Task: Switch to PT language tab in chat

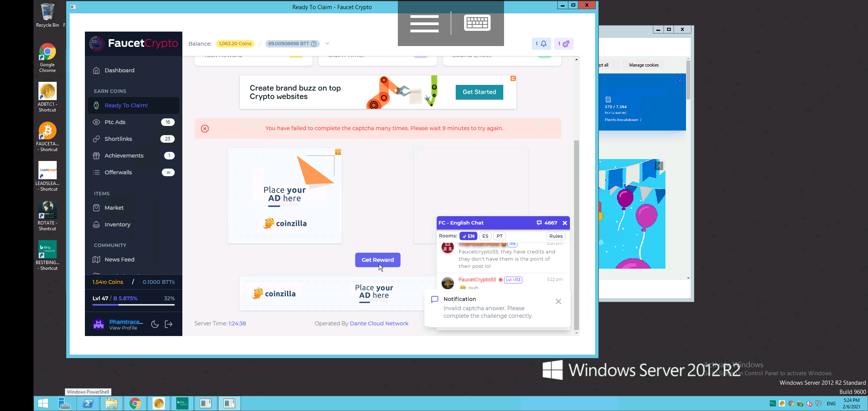Action: point(499,236)
